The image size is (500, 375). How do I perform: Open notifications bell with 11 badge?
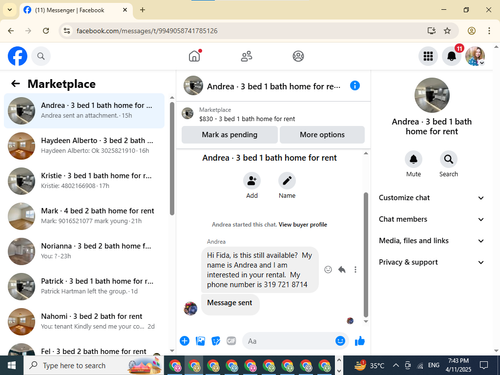[x=452, y=56]
